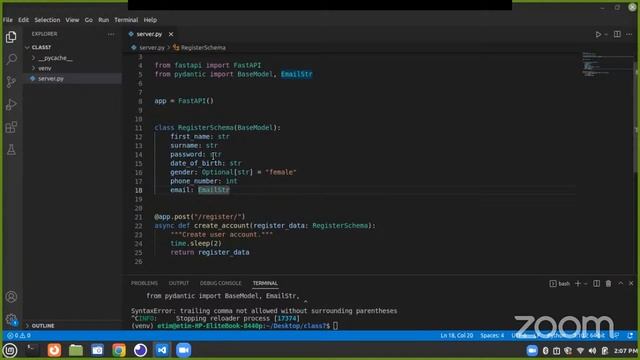
Task: Switch to the PROBLEMS panel tab
Action: click(144, 283)
